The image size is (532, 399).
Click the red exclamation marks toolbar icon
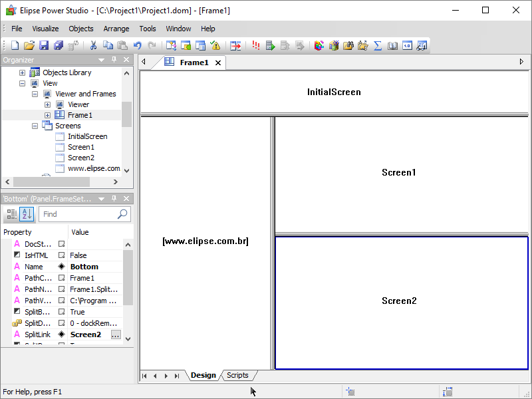[x=256, y=46]
